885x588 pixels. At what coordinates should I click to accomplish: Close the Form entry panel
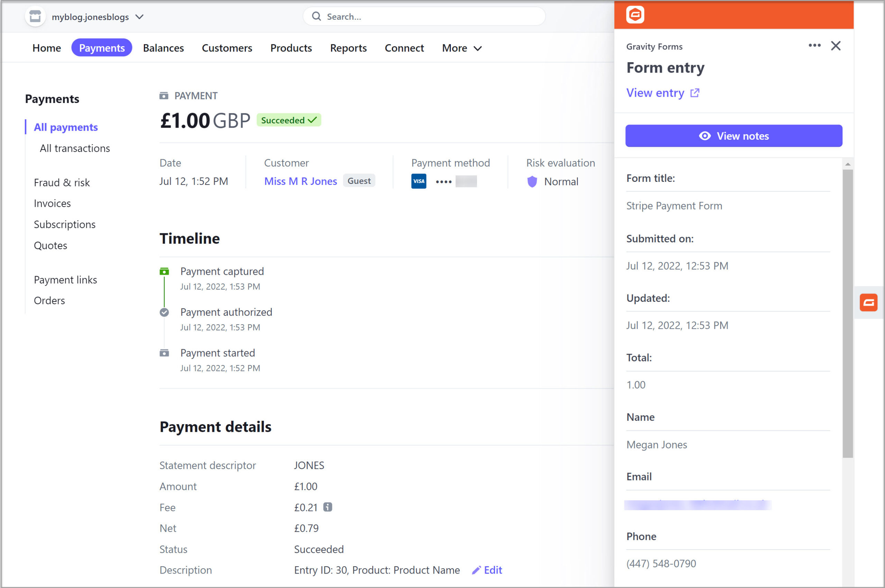836,46
